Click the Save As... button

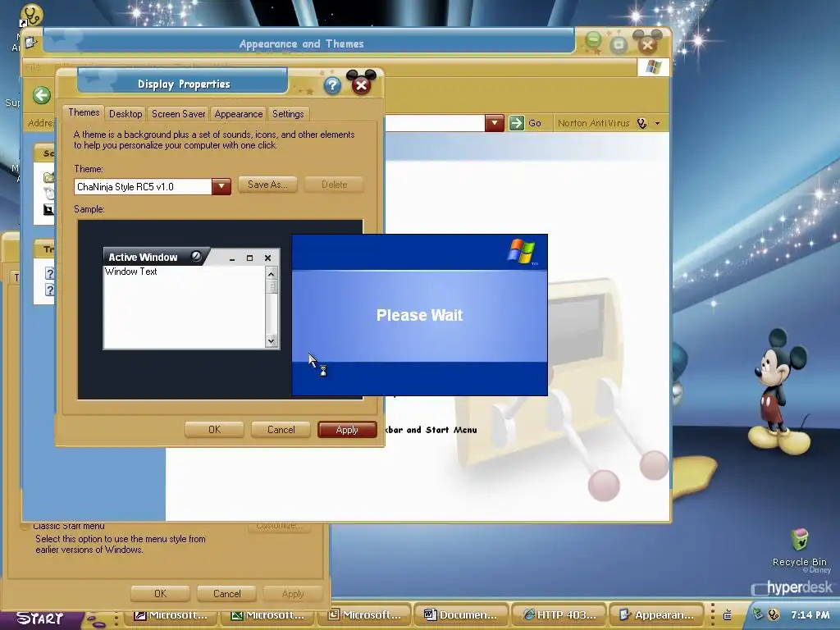coord(267,185)
